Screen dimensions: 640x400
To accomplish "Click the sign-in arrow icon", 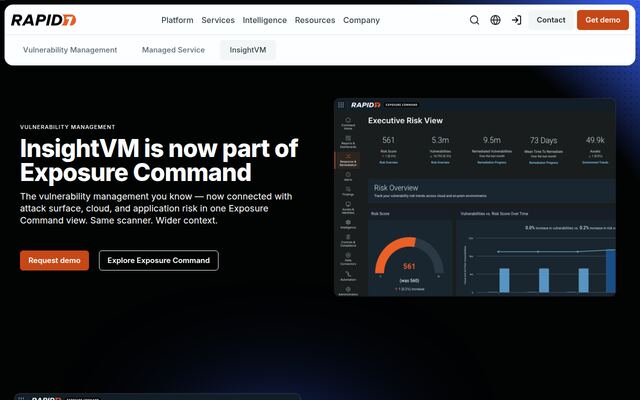I will tap(516, 20).
